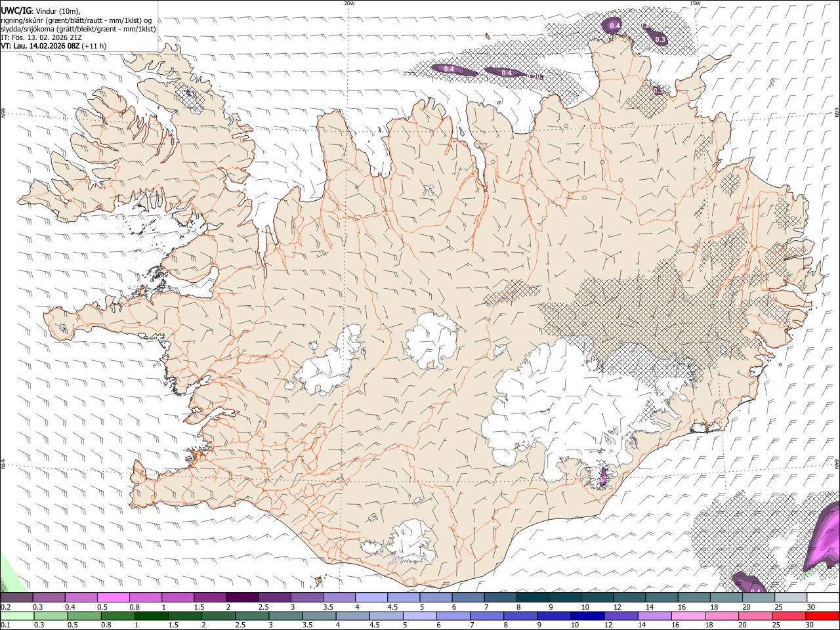
Task: Click the 20W longitude label
Action: point(349,3)
